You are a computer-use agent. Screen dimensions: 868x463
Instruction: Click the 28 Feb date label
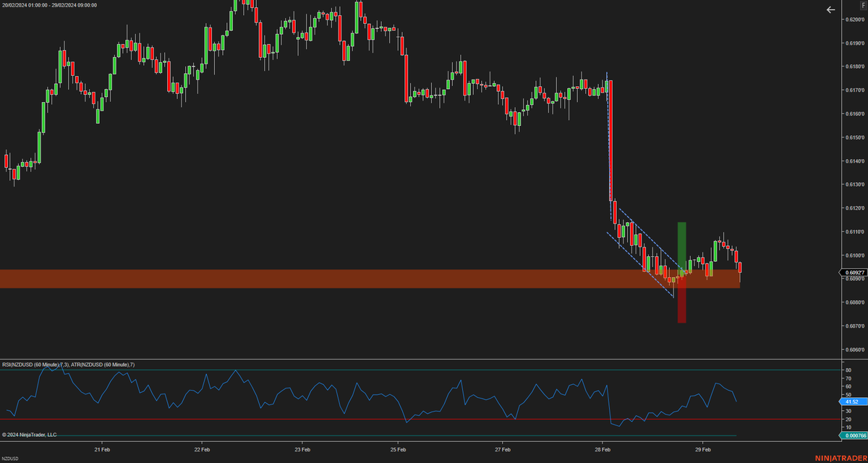(x=603, y=449)
